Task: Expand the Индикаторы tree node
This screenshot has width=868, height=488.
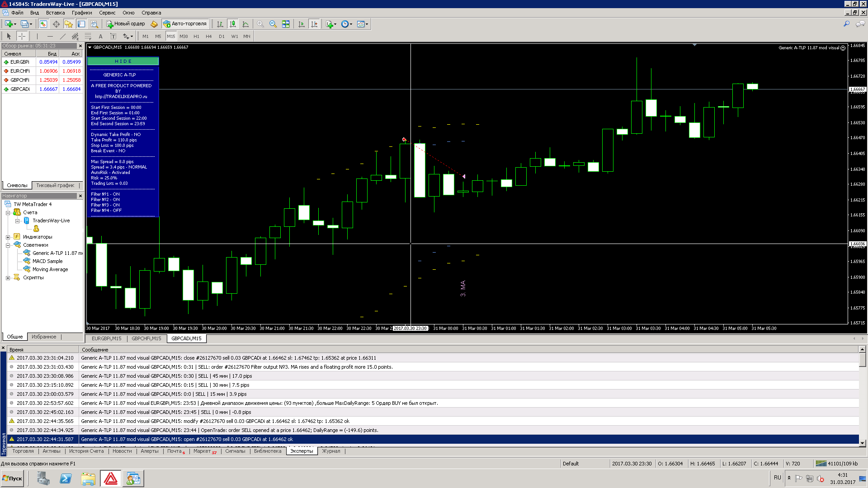Action: tap(8, 237)
